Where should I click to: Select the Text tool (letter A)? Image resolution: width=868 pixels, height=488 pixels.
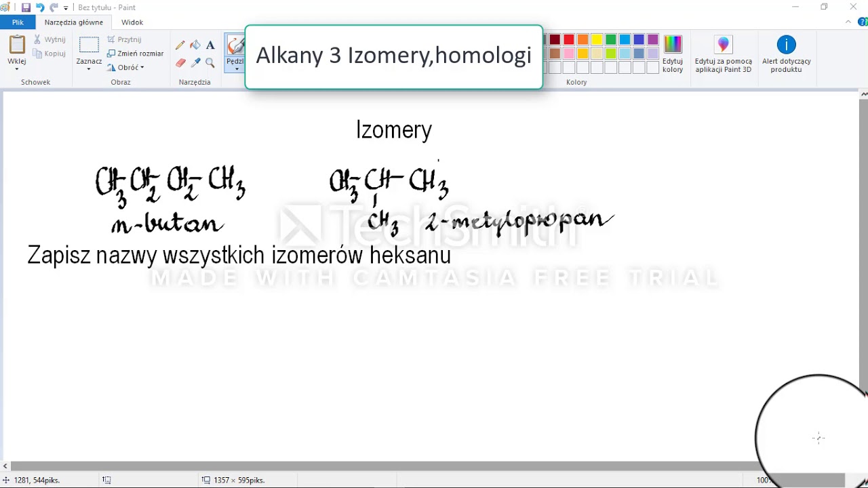(x=210, y=45)
